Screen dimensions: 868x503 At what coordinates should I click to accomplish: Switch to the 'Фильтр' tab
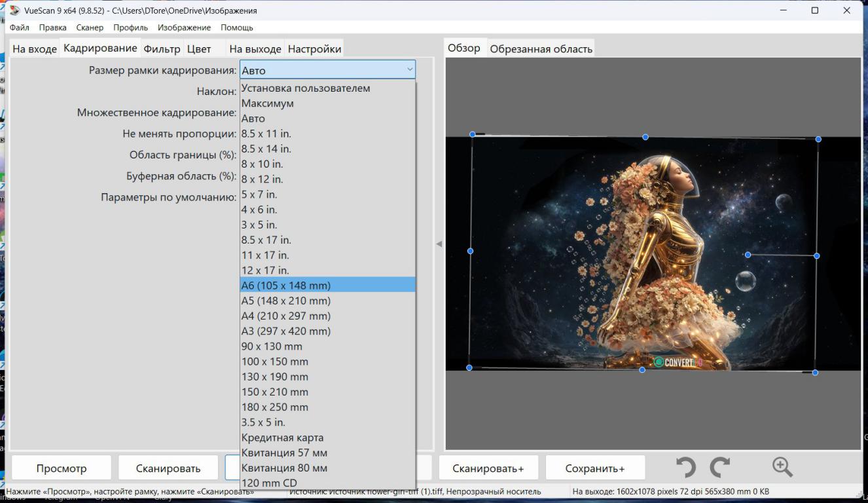(162, 49)
